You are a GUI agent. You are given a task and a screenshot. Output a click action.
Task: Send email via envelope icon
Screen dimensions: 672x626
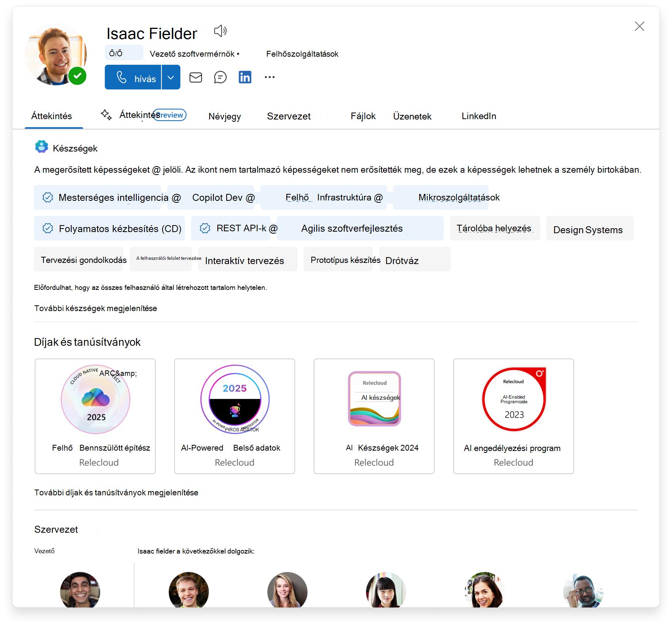pos(196,77)
